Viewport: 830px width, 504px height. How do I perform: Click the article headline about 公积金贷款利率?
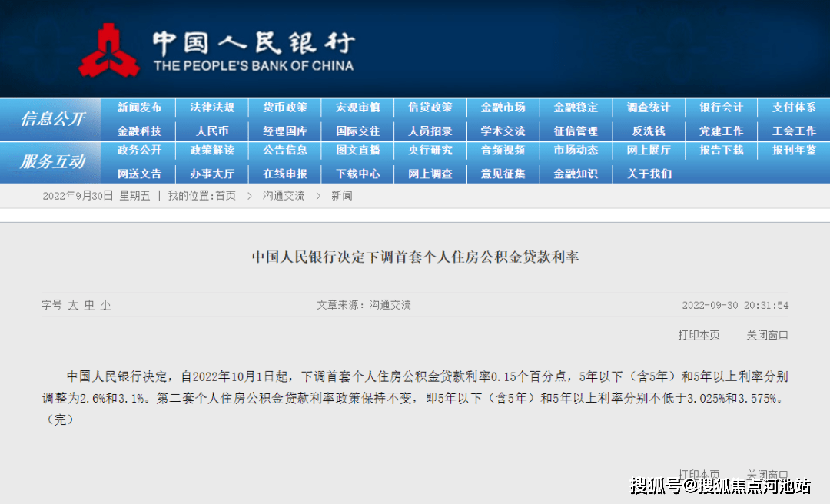tap(415, 257)
